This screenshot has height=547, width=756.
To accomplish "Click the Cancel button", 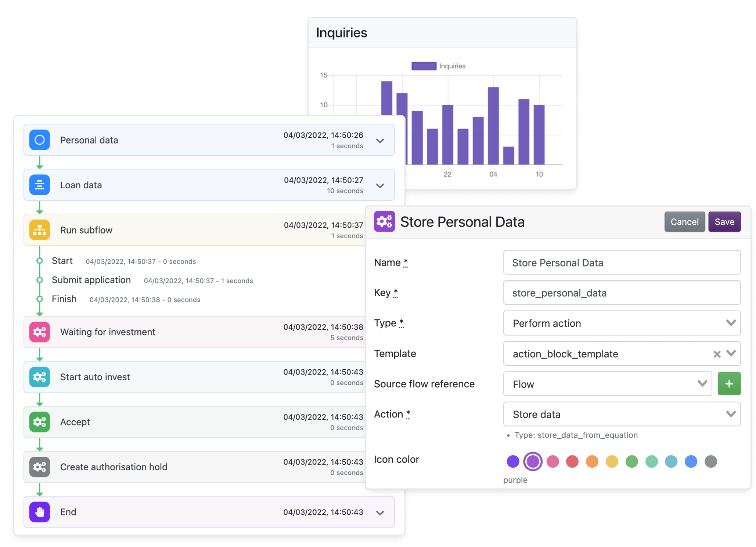I will tap(684, 221).
